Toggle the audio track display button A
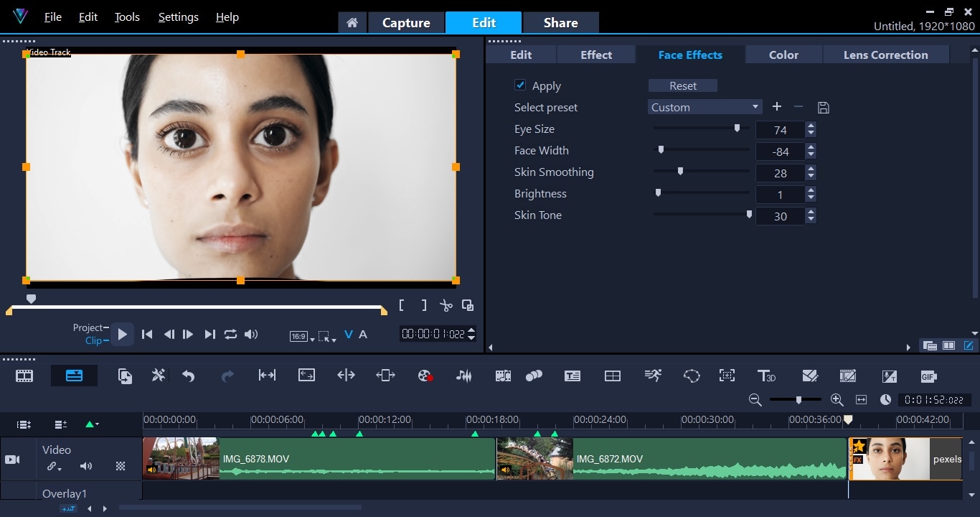Image resolution: width=980 pixels, height=517 pixels. 363,334
